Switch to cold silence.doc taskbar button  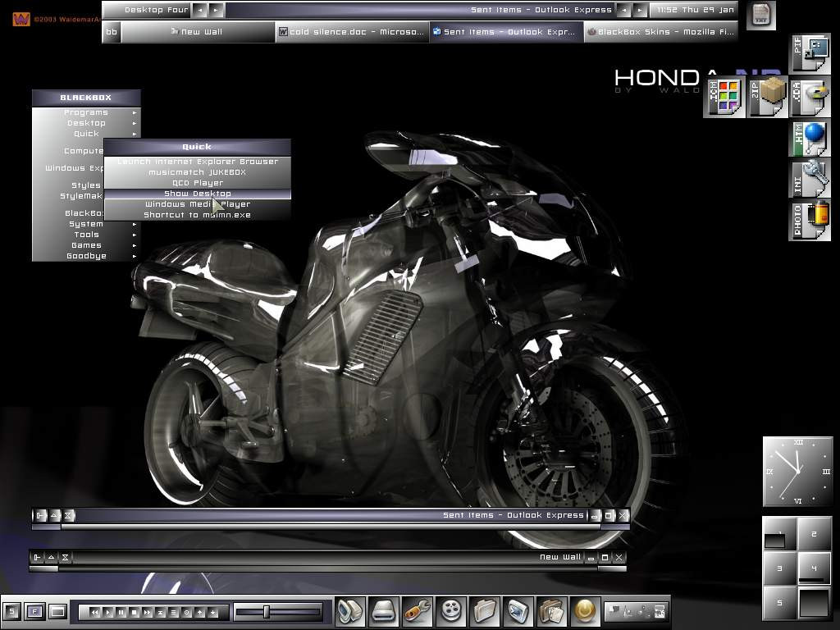[x=352, y=32]
